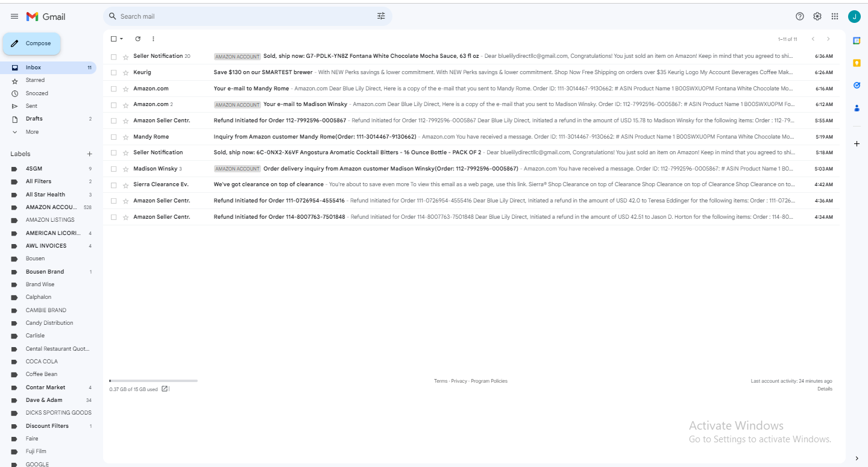
Task: Star the Madison Winsky email
Action: click(x=125, y=169)
